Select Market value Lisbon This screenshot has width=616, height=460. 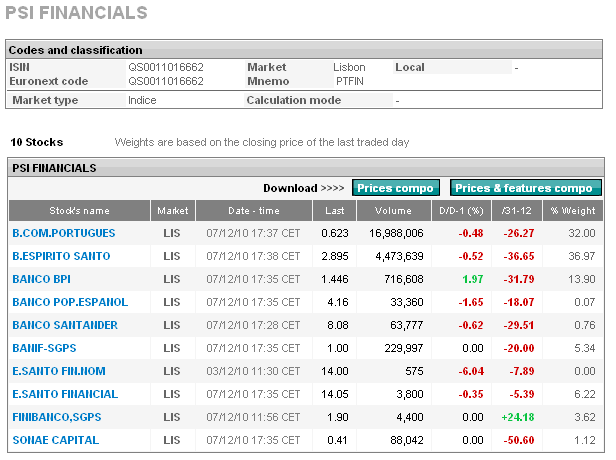click(349, 67)
